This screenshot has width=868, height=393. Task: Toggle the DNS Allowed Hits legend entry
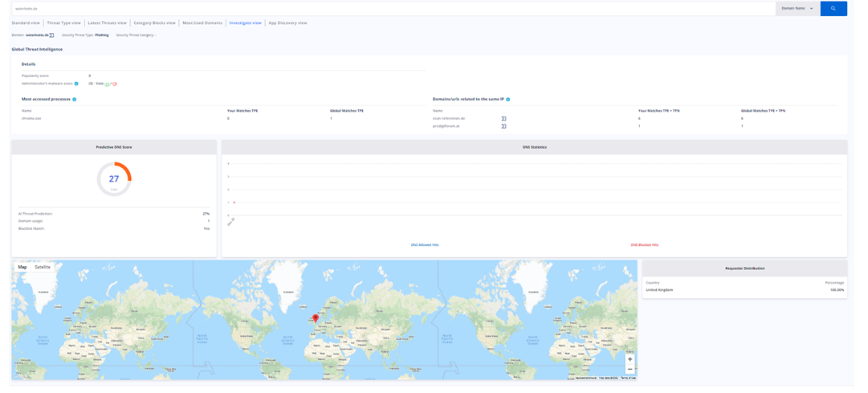(425, 244)
